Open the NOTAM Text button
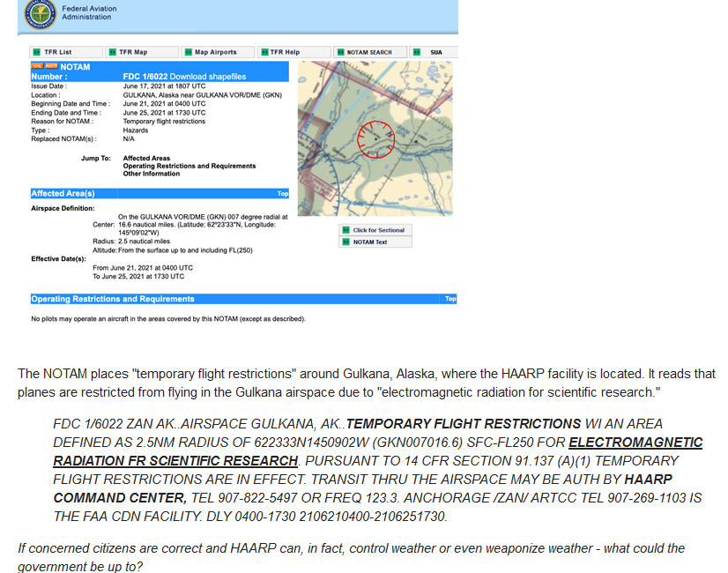Viewport: 728px width, 573px height. (375, 242)
